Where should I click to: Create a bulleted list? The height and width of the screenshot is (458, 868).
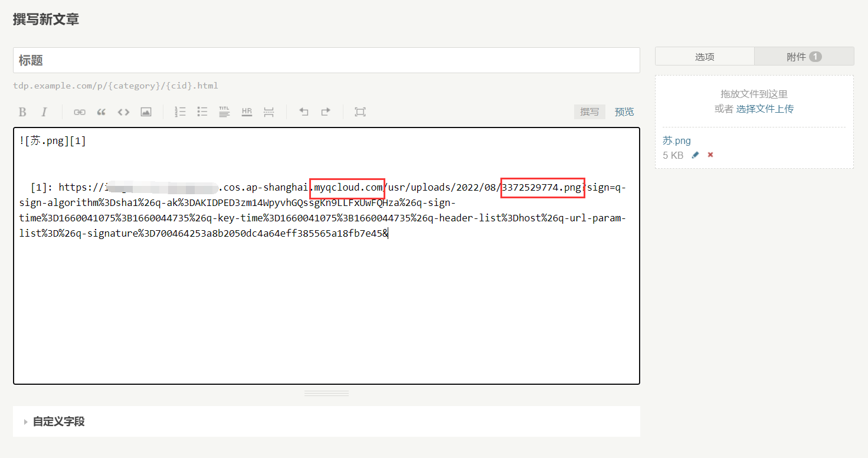coord(202,112)
